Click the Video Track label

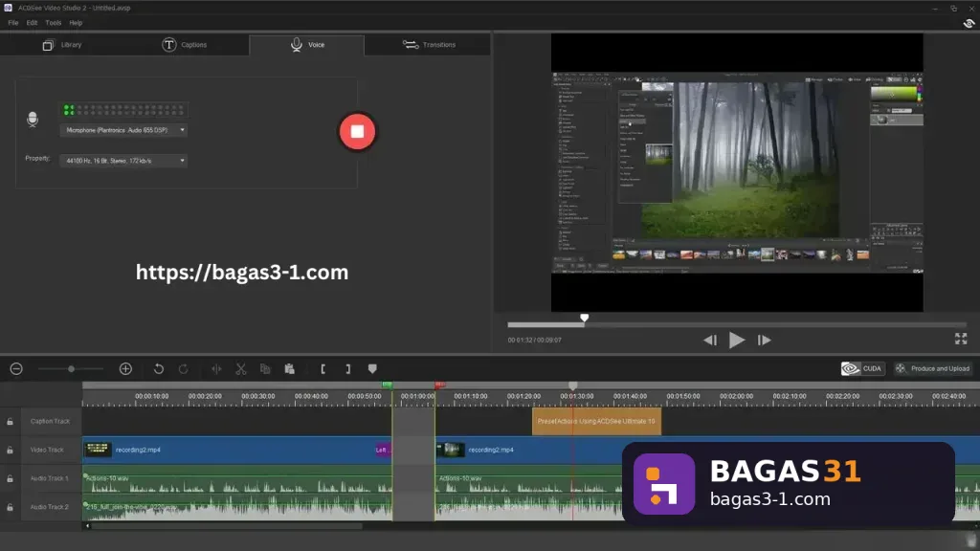pos(47,450)
